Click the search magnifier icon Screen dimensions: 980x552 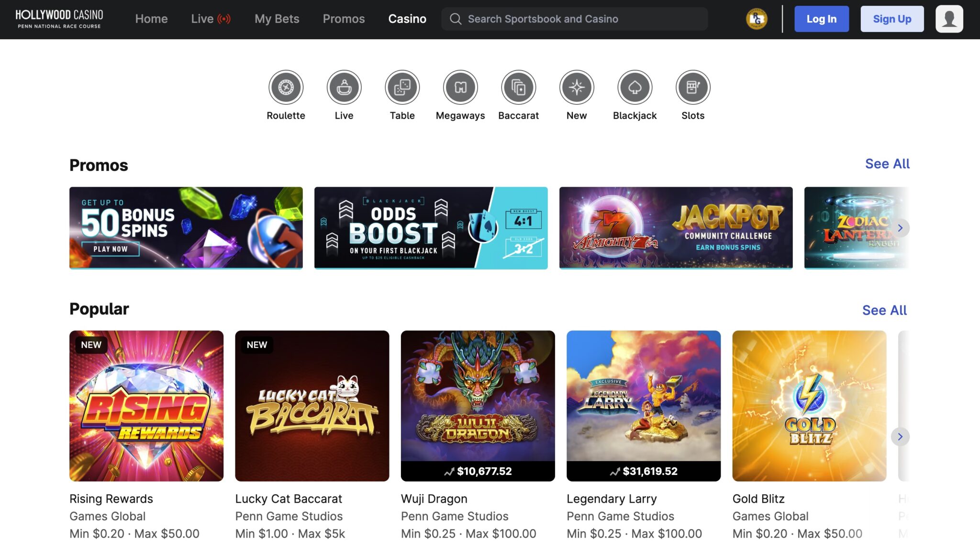(456, 19)
